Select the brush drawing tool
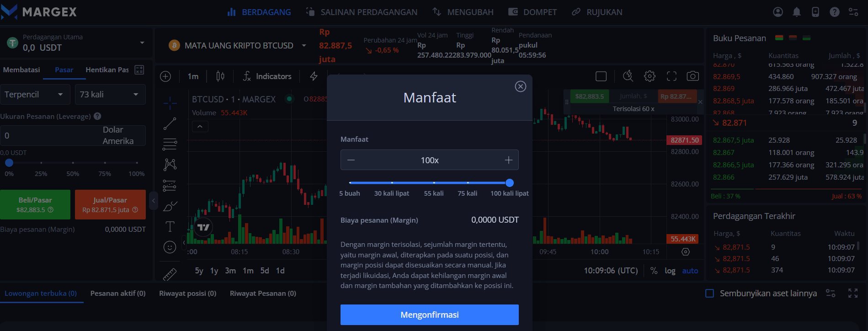 (170, 206)
